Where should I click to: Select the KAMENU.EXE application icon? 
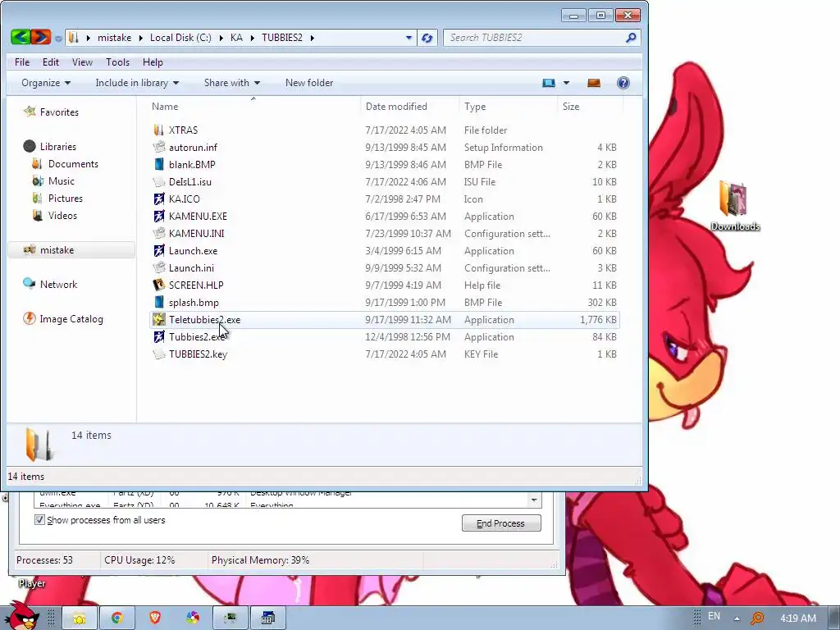tap(158, 217)
